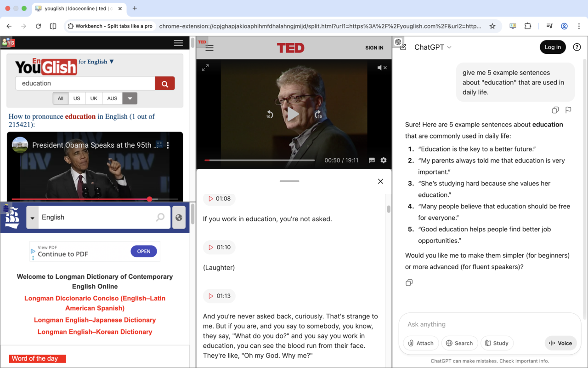Viewport: 588px width, 368px height.
Task: Reload the page
Action: point(39,26)
